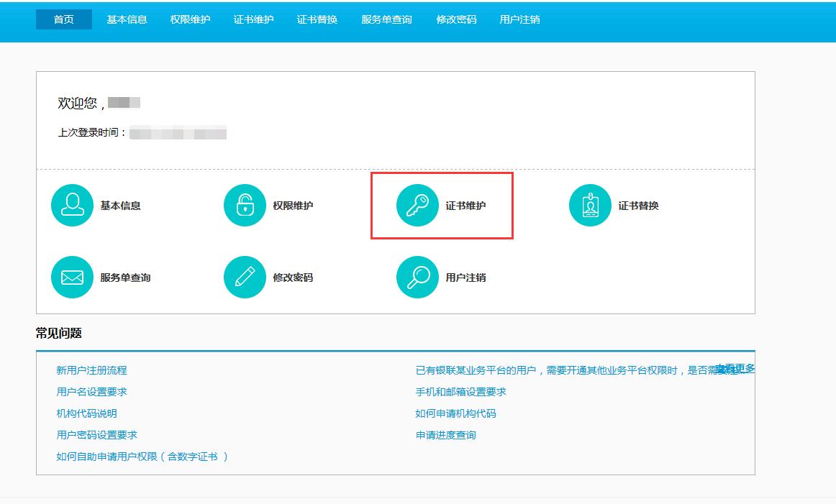This screenshot has width=836, height=504.
Task: Open FAQ link 新用户注册流程
Action: (91, 370)
